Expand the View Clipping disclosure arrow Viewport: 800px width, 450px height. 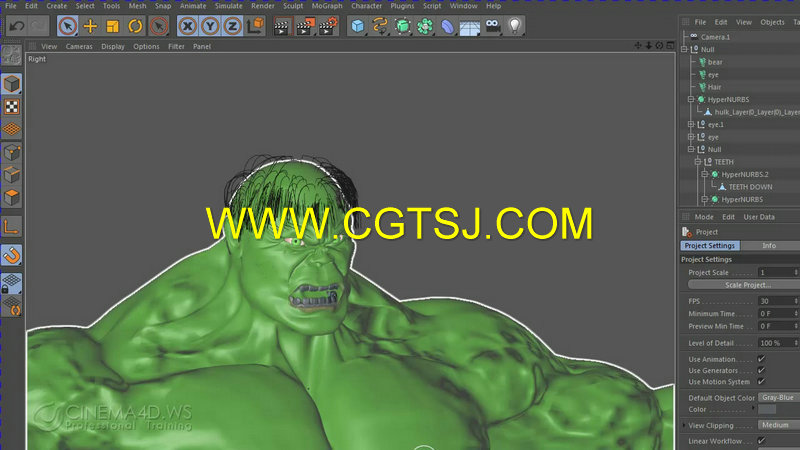click(x=684, y=426)
